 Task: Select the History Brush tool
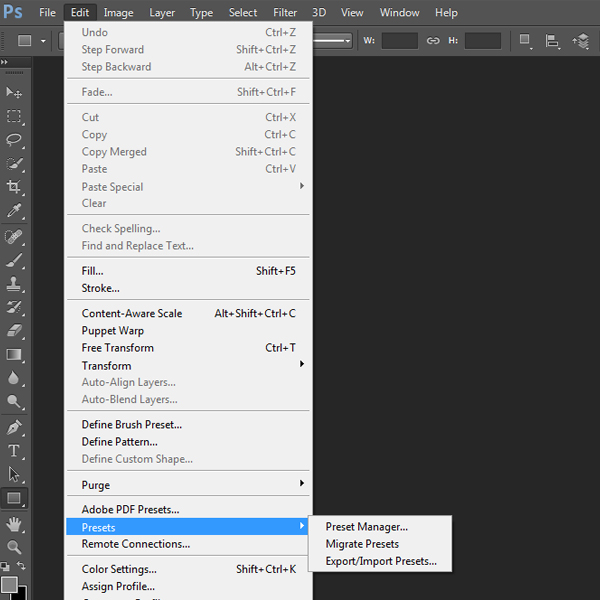pyautogui.click(x=14, y=308)
